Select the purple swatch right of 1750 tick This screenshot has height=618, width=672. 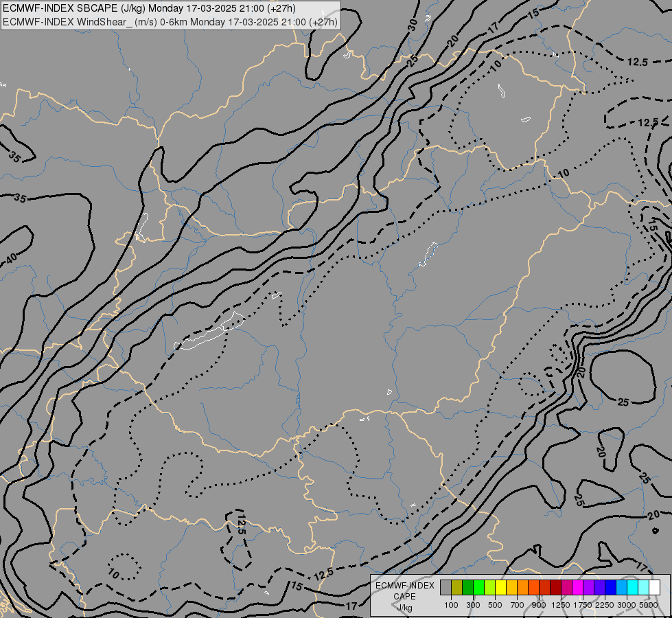(589, 587)
